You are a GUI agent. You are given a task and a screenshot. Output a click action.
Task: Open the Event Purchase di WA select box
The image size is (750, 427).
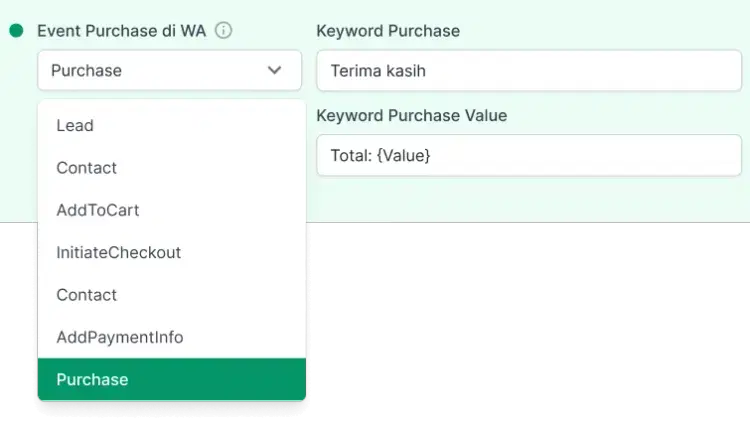click(x=169, y=70)
